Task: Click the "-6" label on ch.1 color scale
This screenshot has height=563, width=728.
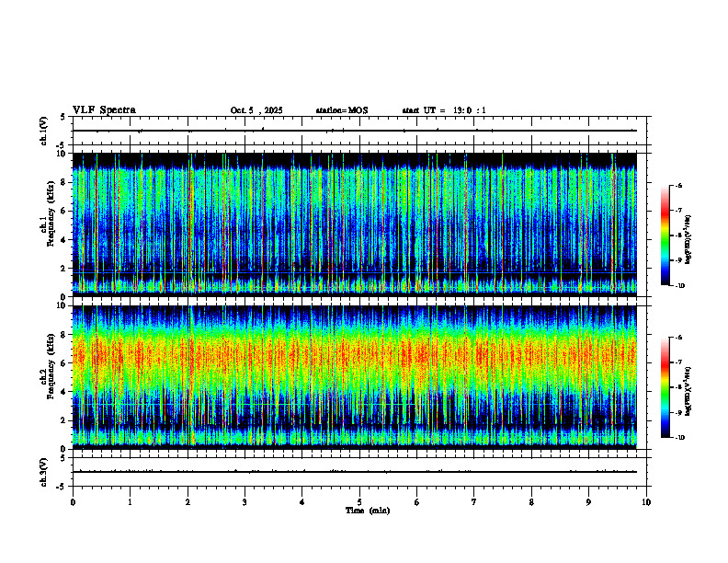Action: [679, 185]
